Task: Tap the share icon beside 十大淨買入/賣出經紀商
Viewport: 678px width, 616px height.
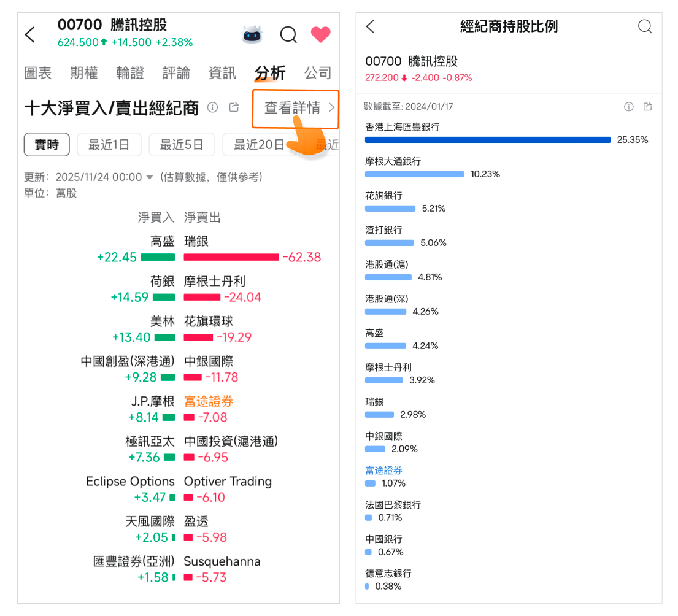Action: 234,108
